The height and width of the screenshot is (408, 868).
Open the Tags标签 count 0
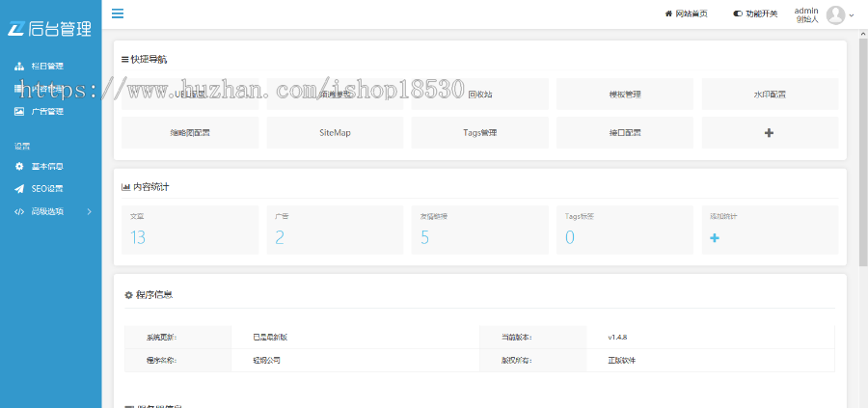pos(570,237)
